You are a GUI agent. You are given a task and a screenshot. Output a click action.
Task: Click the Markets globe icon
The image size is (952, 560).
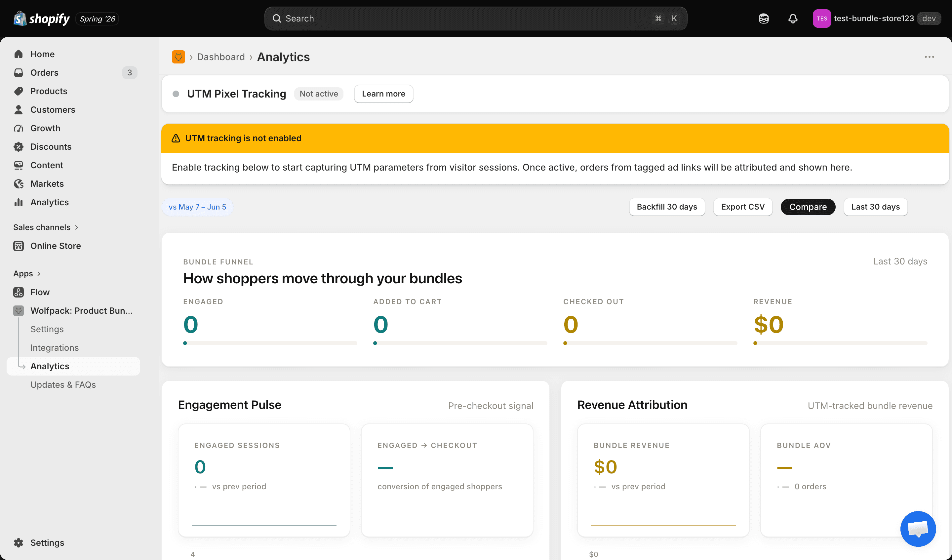click(19, 184)
